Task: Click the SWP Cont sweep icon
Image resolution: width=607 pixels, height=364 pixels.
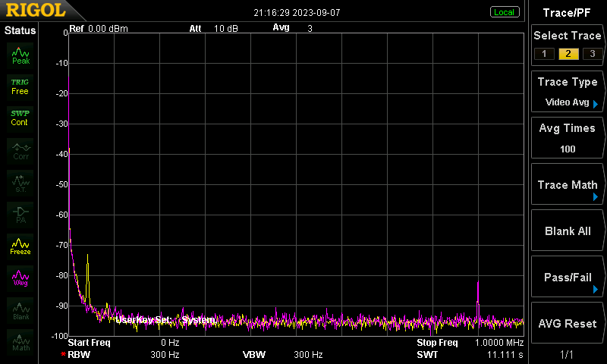Action: [20, 118]
